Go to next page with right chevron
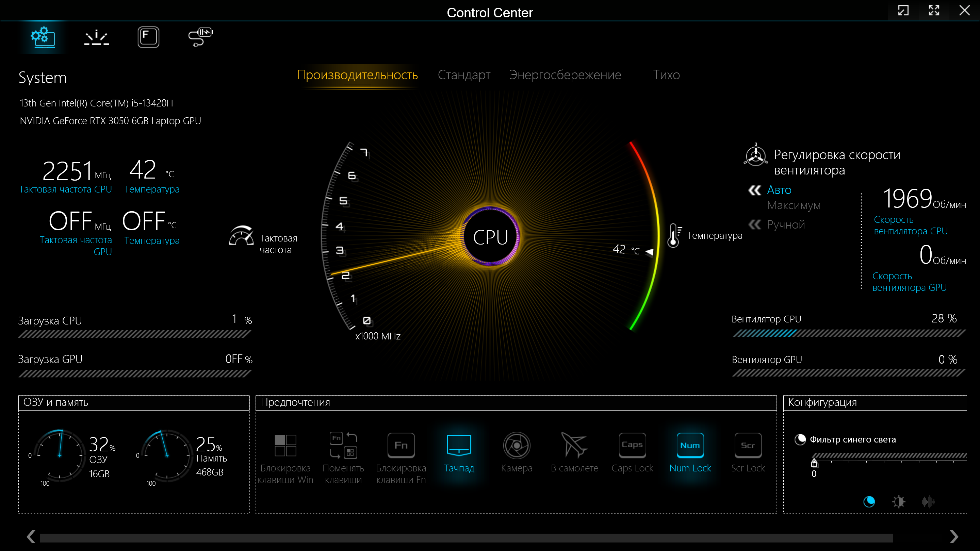980x551 pixels. (954, 537)
